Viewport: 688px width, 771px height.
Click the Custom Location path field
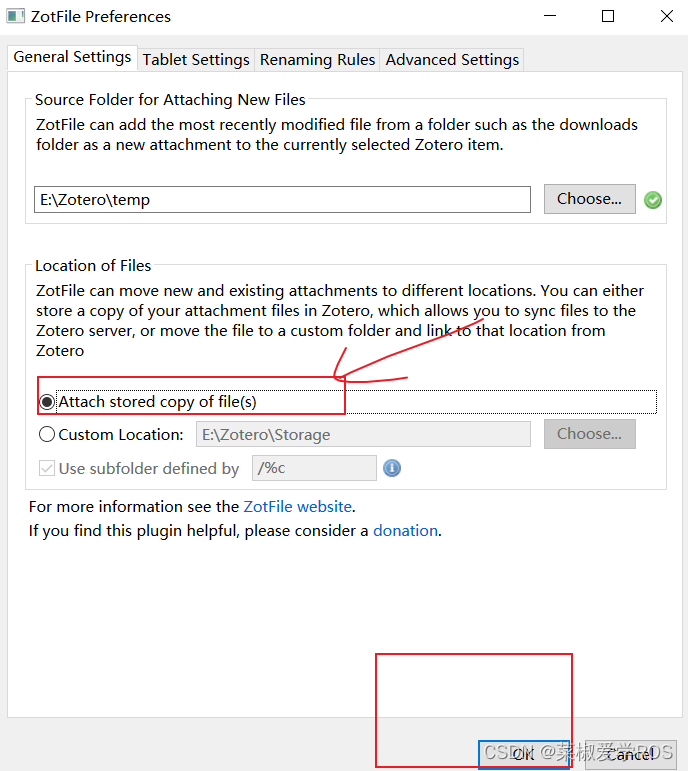pos(363,435)
